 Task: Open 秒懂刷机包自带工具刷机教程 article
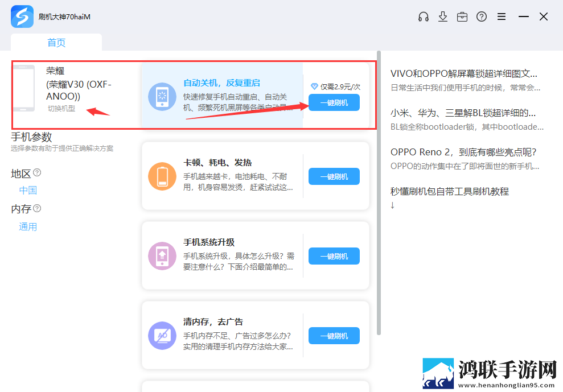[x=450, y=191]
